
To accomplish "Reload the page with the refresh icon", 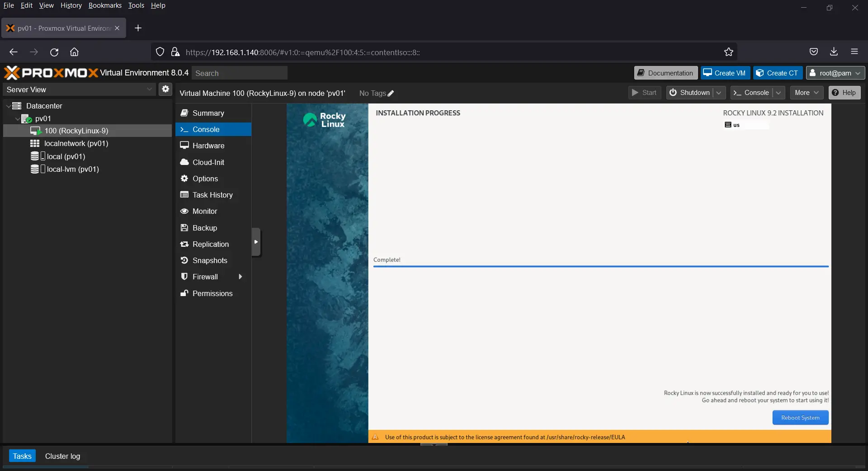I will [x=54, y=52].
